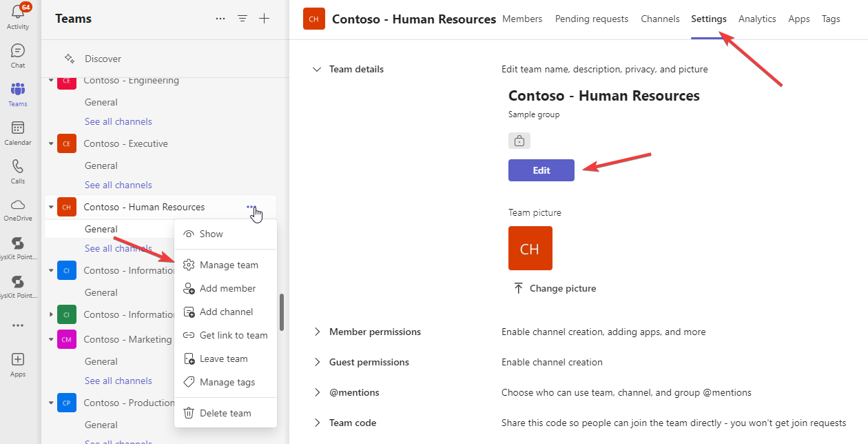Image resolution: width=868 pixels, height=444 pixels.
Task: Collapse the Contoso - Marketing team arrow
Action: click(51, 339)
